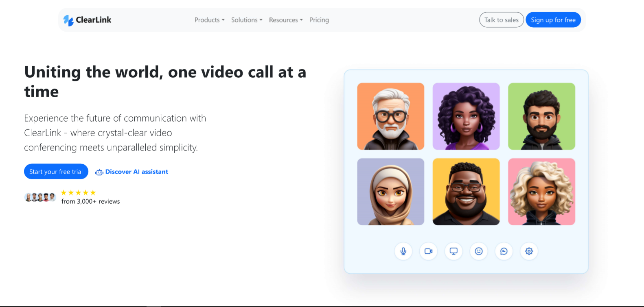Viewport: 644px width, 307px height.
Task: Select the blonde curly-haired woman on pink tile
Action: (542, 192)
